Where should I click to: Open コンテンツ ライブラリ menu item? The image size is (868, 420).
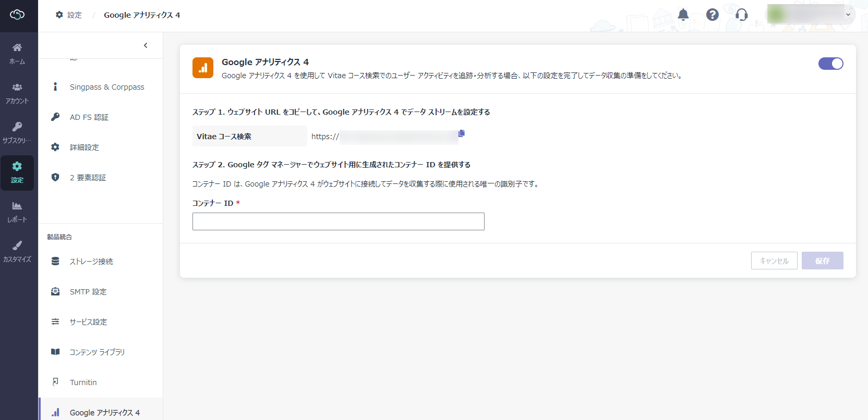pyautogui.click(x=101, y=352)
